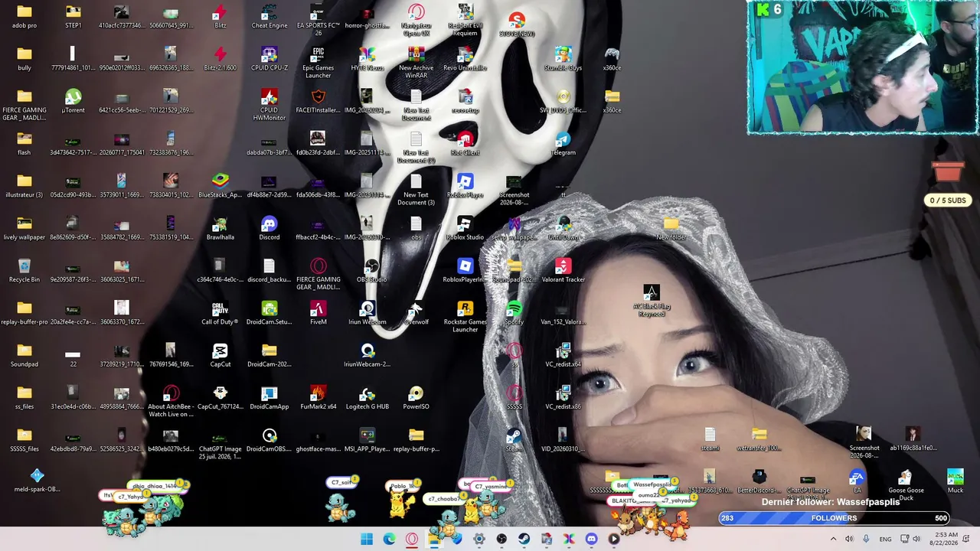The width and height of the screenshot is (980, 551).
Task: Select the Overwolf desktop shortcut
Action: click(x=416, y=313)
